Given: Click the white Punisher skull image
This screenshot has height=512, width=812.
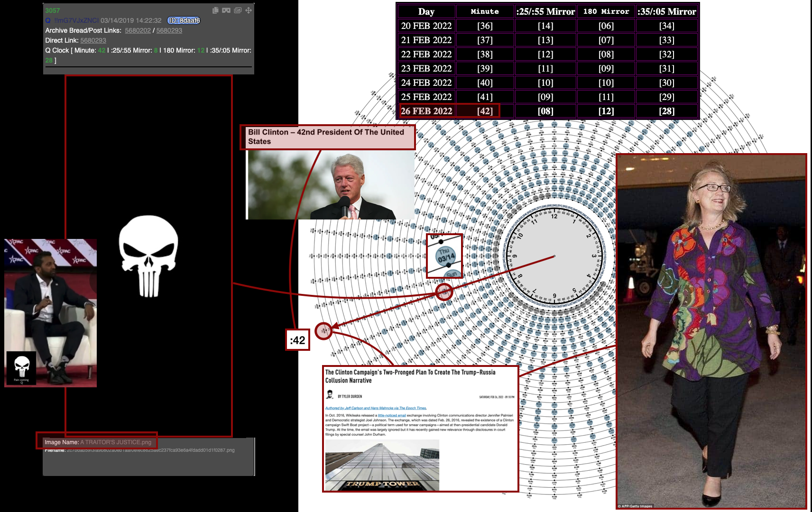Looking at the screenshot, I should [148, 256].
